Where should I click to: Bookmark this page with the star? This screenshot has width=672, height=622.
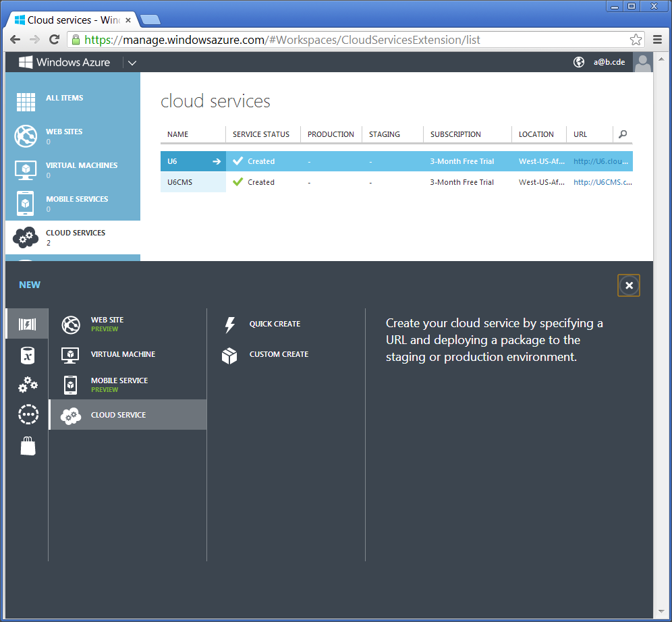635,40
